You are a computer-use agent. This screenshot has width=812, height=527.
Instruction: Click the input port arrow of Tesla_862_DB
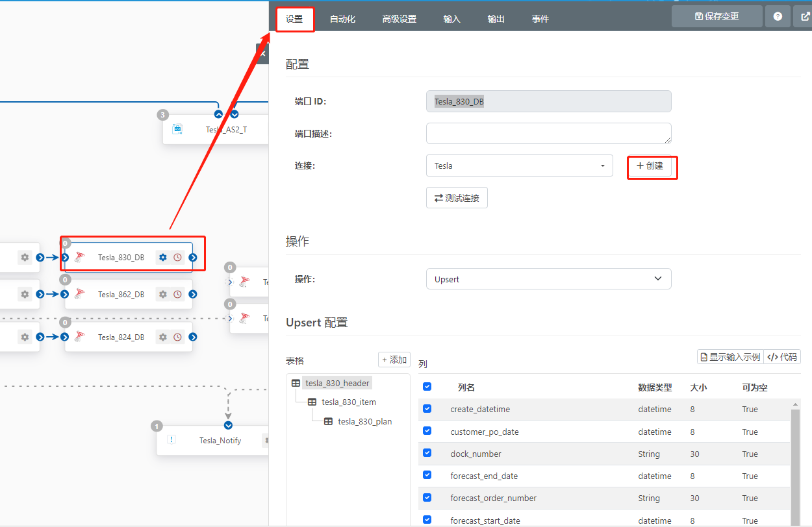(65, 294)
